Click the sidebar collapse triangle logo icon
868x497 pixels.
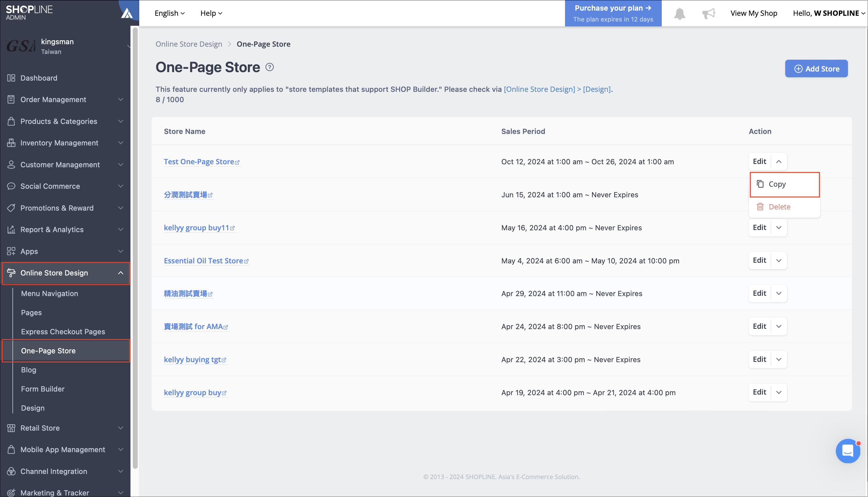(x=127, y=13)
